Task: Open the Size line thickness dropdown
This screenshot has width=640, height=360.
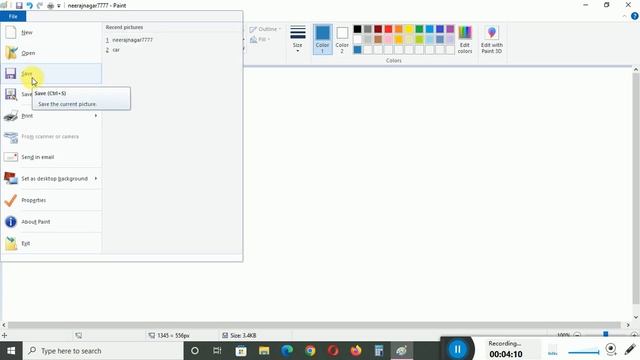Action: coord(298,39)
